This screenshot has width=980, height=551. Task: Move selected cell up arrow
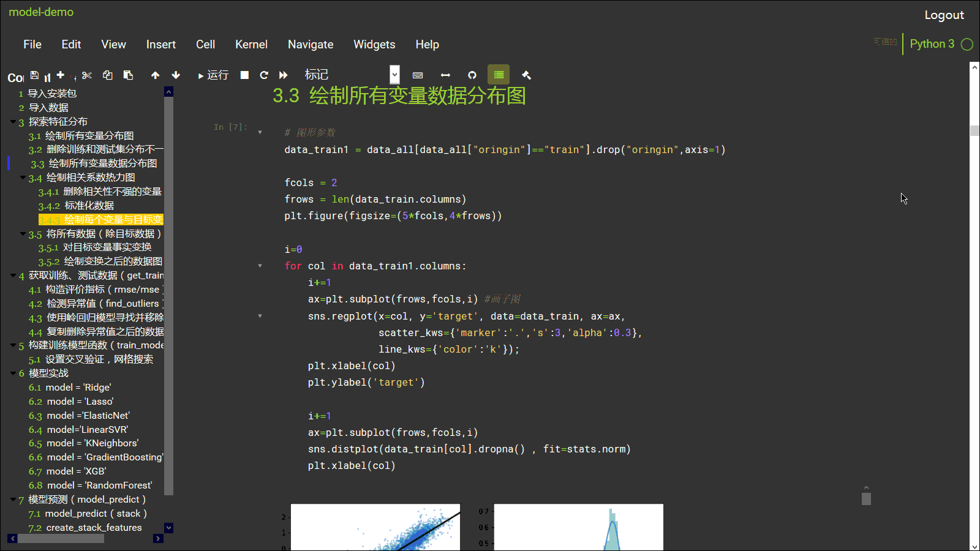(x=155, y=75)
